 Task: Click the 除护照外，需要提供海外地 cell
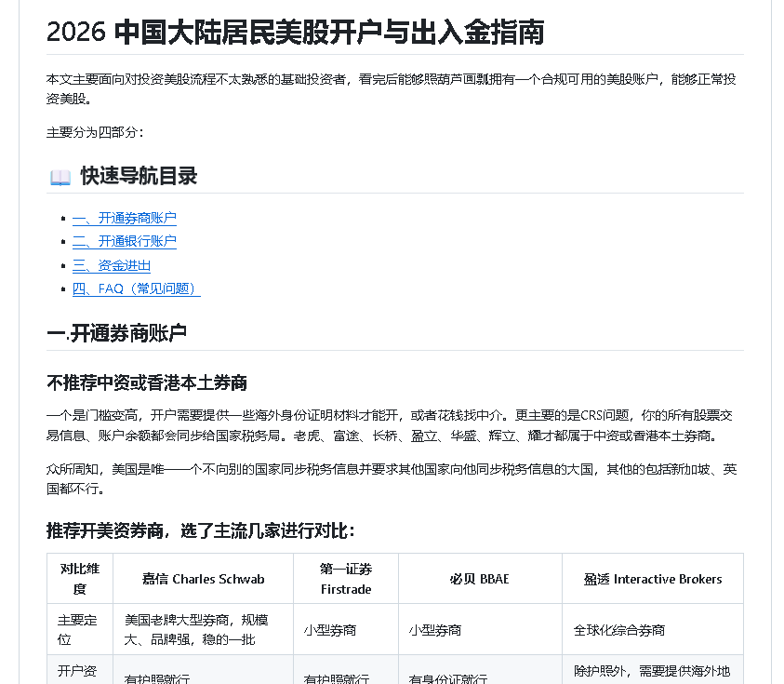653,670
